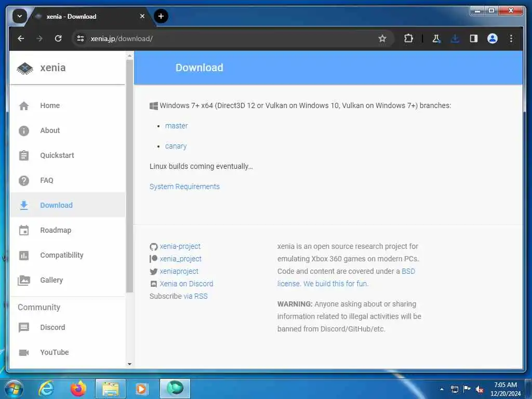
Task: Click the network tray icon
Action: tap(454, 389)
